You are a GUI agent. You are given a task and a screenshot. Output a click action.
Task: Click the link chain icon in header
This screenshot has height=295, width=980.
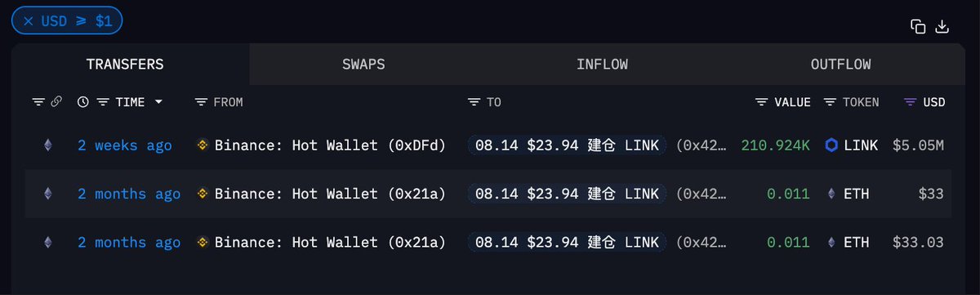click(x=56, y=102)
